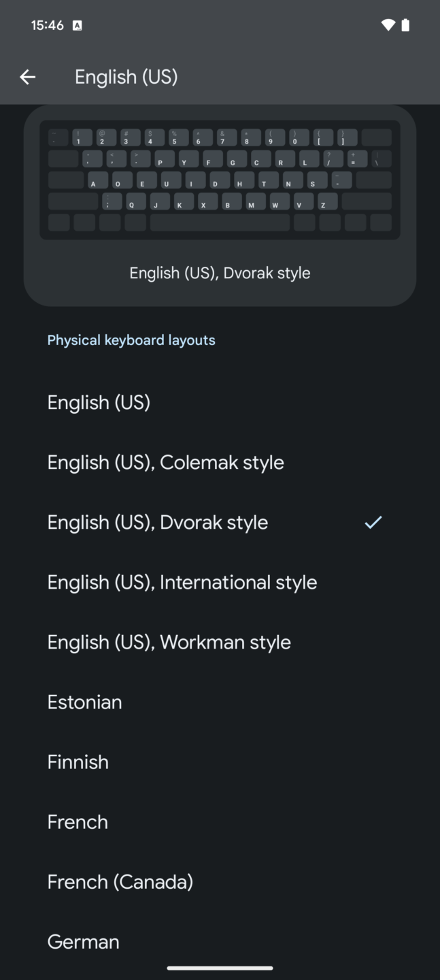The width and height of the screenshot is (440, 980).
Task: Tap the keyboard indicator icon in status bar
Action: [x=77, y=26]
